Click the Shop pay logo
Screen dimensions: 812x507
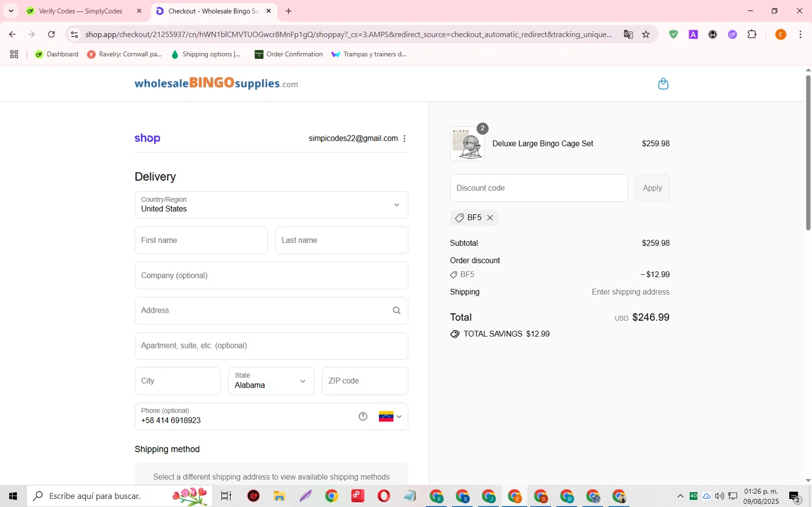tap(147, 139)
